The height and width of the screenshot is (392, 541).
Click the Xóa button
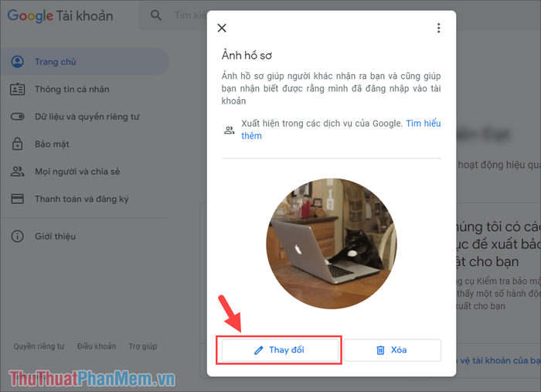click(393, 350)
